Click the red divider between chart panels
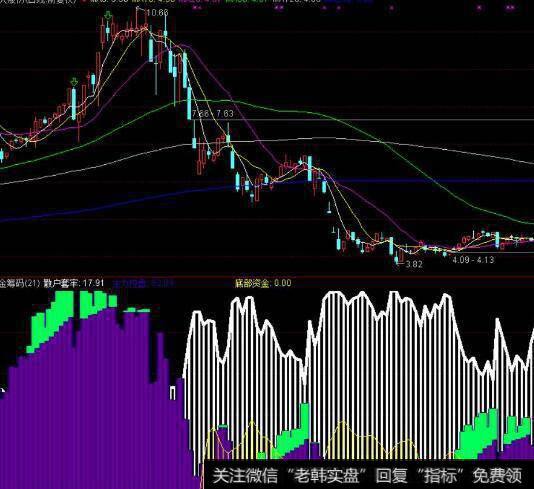The image size is (534, 489). click(x=267, y=277)
